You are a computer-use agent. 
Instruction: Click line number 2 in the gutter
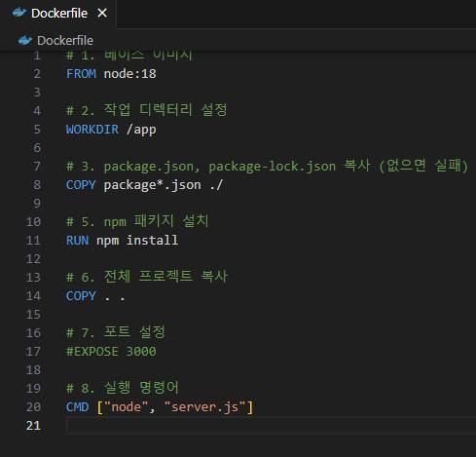[37, 74]
